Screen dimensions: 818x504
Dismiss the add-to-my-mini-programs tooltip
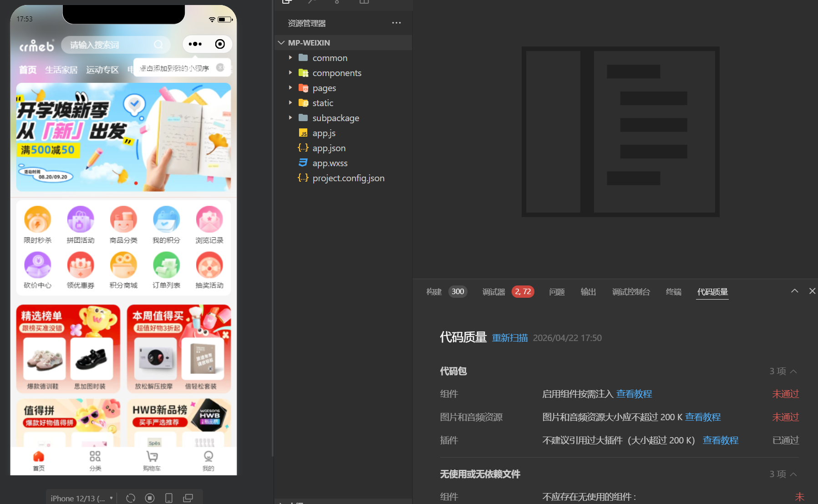tap(220, 67)
